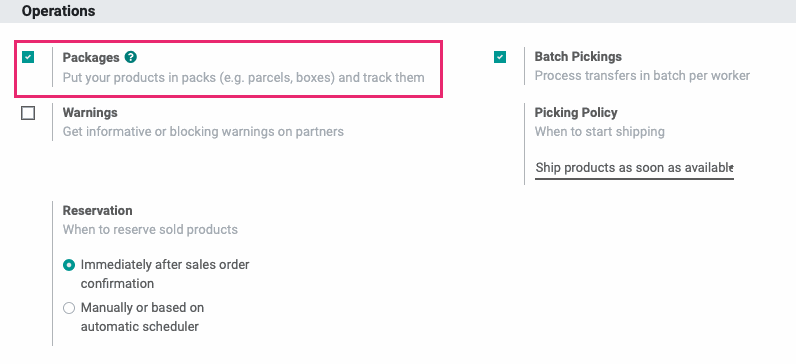Click the Reservation setting title
Screen dimensions: 796x364
(x=97, y=210)
